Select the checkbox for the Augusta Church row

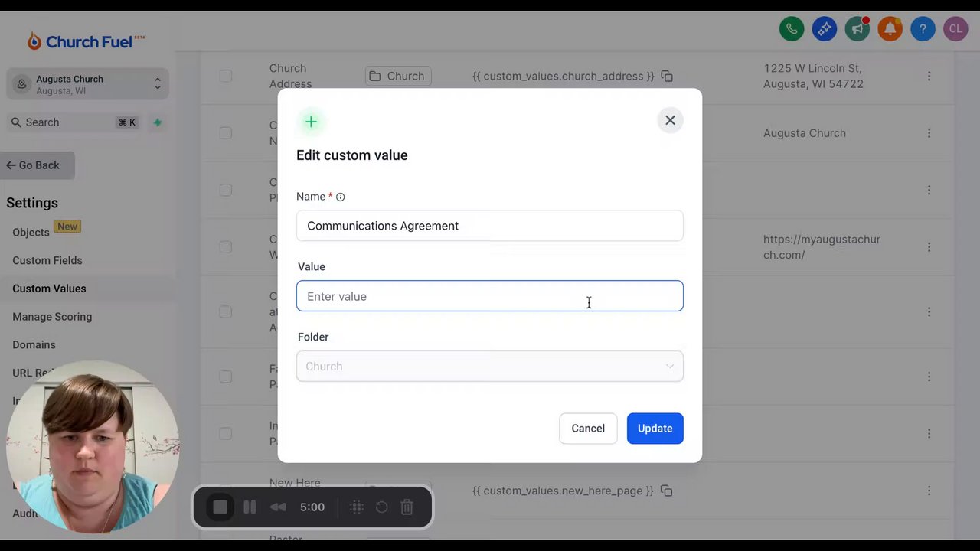point(225,133)
